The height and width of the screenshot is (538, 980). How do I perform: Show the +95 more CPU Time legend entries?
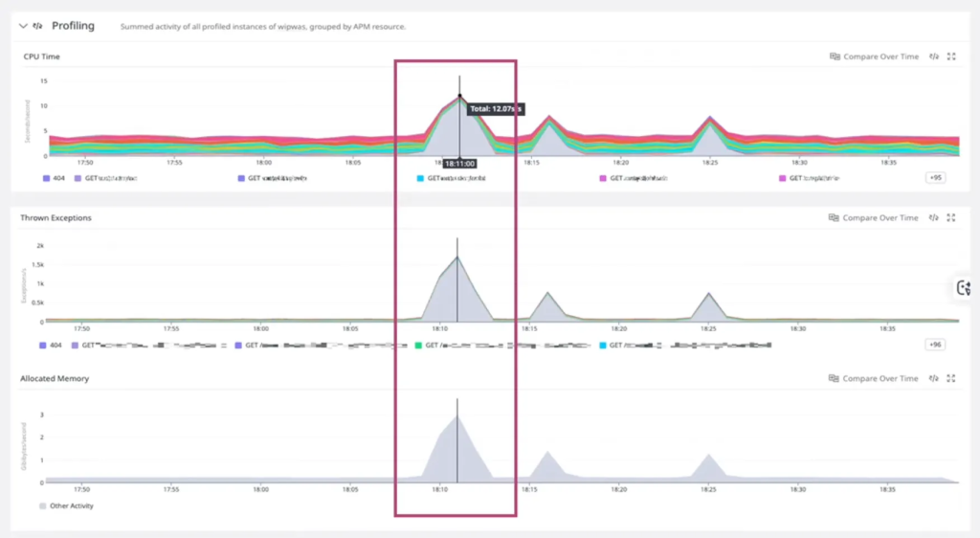click(935, 178)
